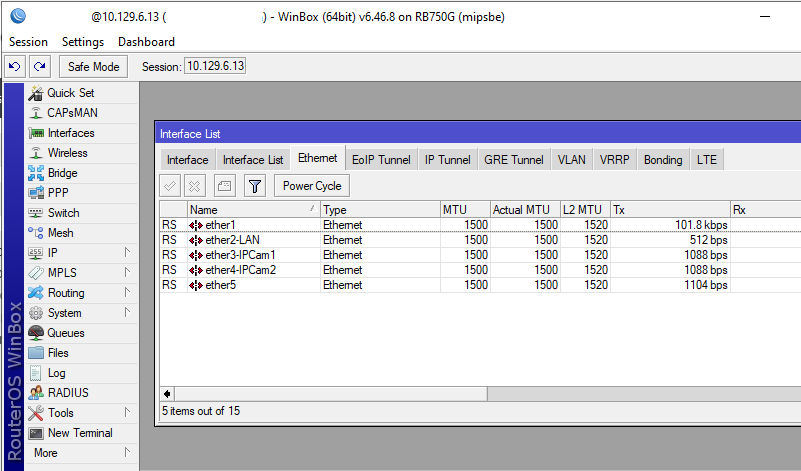This screenshot has width=801, height=471.
Task: Click the Redo arrow icon
Action: point(39,66)
